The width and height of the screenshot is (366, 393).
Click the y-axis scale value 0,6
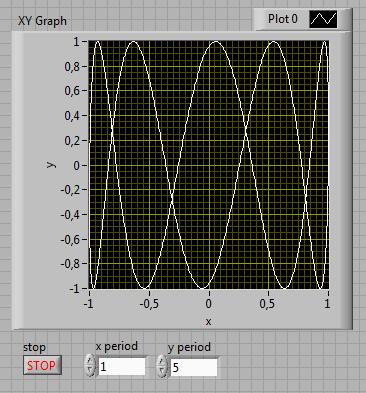pos(72,91)
